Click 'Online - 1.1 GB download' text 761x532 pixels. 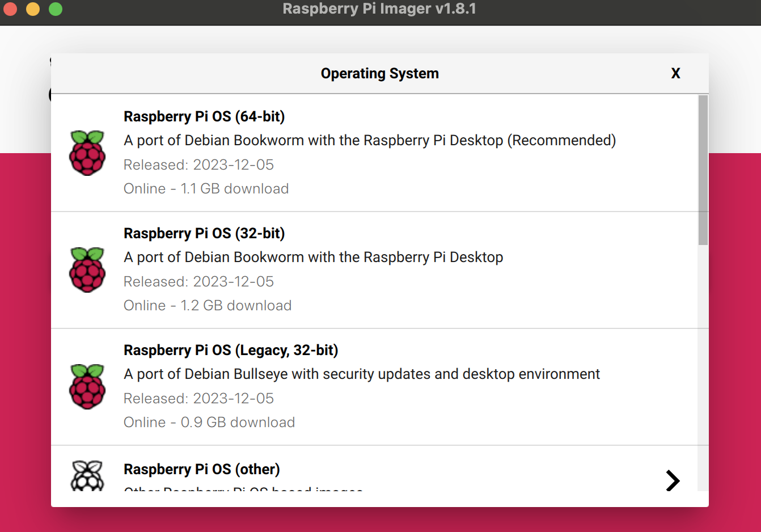pos(206,188)
